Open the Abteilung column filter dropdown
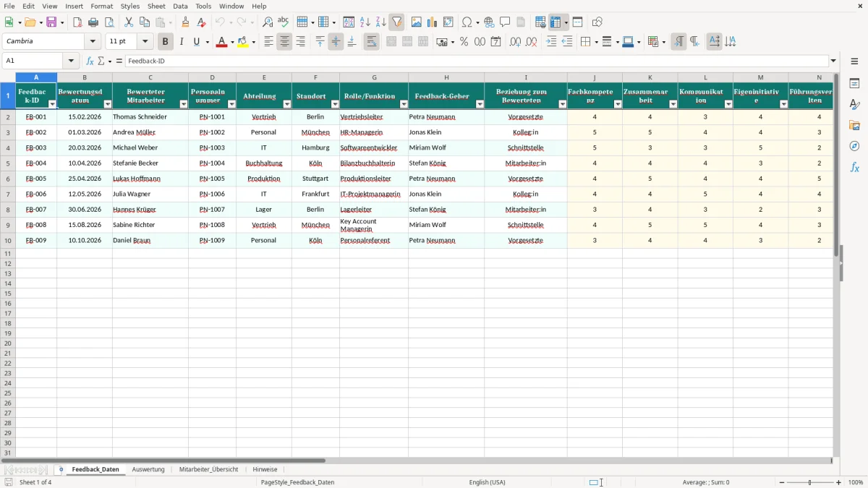 click(x=286, y=104)
